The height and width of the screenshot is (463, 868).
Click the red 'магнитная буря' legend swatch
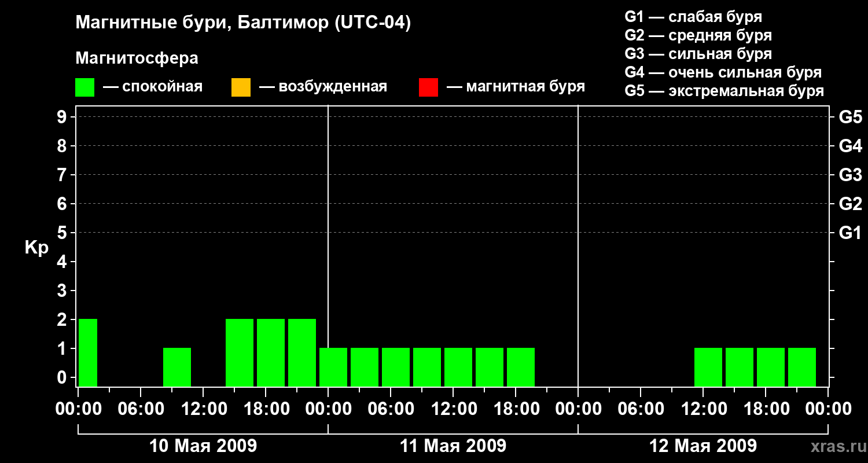(428, 87)
